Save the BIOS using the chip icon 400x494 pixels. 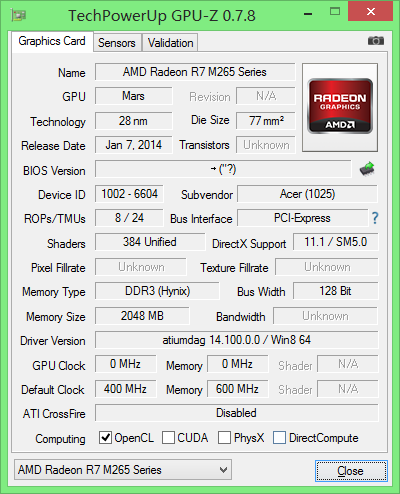pos(367,169)
